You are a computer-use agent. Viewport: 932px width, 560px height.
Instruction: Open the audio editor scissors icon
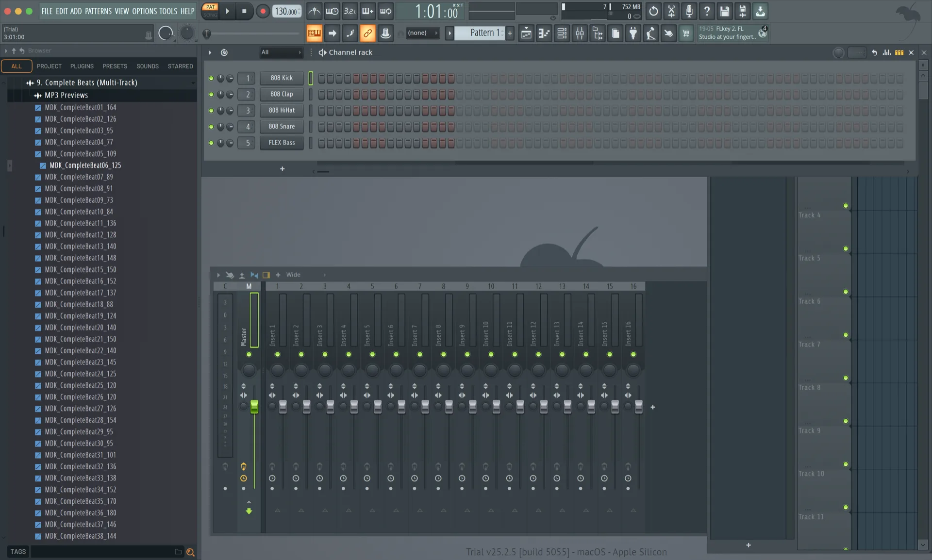tap(671, 11)
